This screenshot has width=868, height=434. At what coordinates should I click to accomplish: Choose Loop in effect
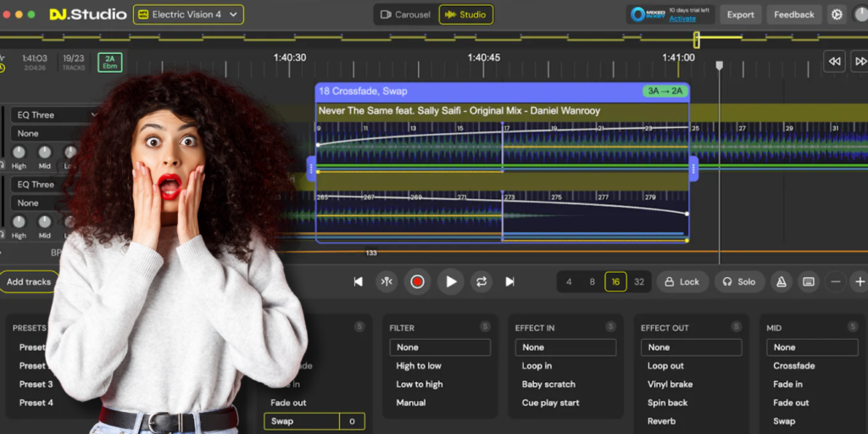pos(537,366)
